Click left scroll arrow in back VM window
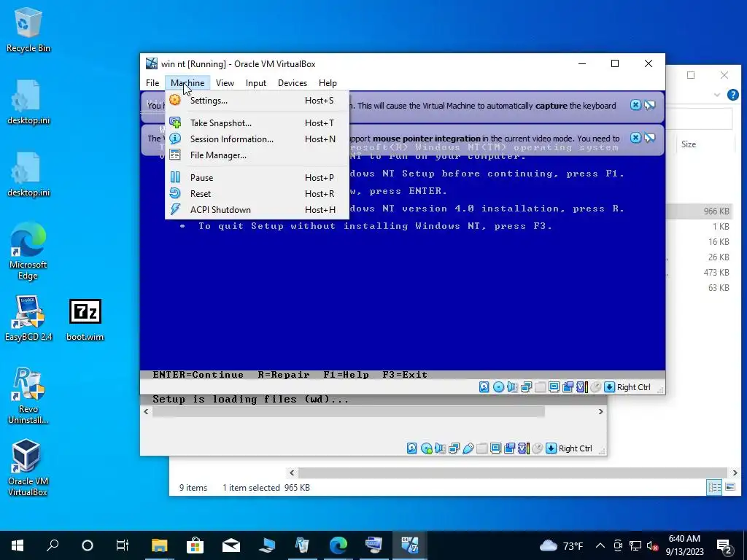The image size is (747, 560). pos(146,411)
